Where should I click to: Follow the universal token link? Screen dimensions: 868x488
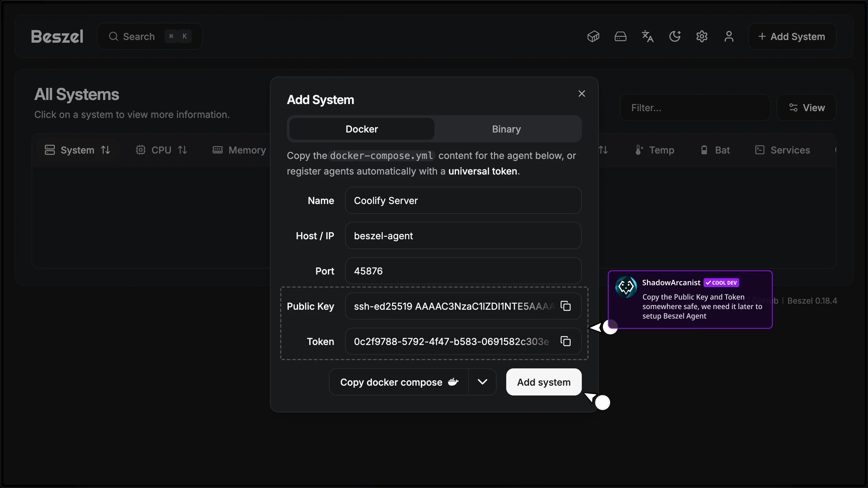click(482, 171)
